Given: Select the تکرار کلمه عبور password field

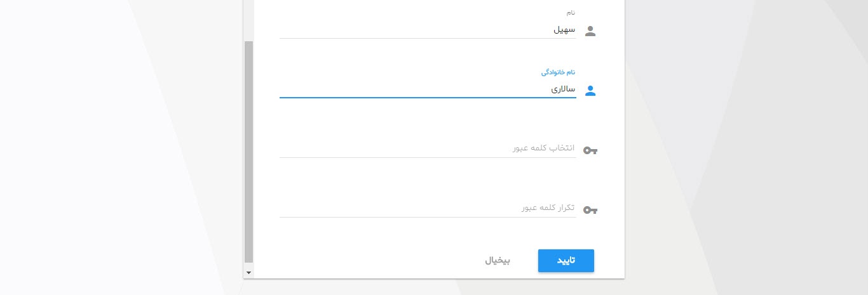Looking at the screenshot, I should click(x=428, y=208).
